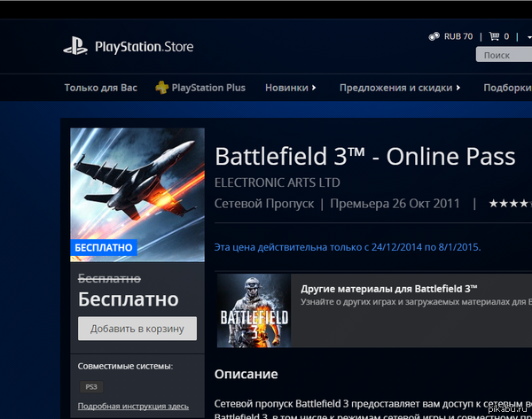This screenshot has width=532, height=419.
Task: Click Добавить в корзину button
Action: [137, 329]
